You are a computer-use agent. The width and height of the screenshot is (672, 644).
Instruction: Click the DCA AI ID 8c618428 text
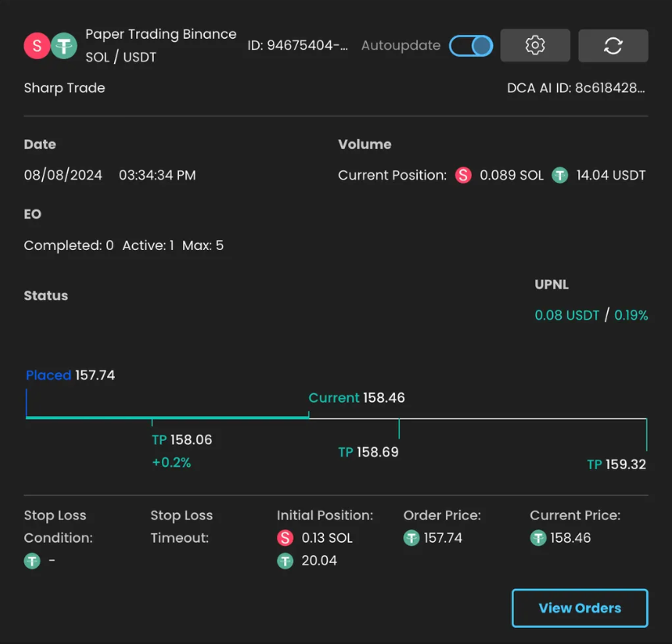coord(576,88)
